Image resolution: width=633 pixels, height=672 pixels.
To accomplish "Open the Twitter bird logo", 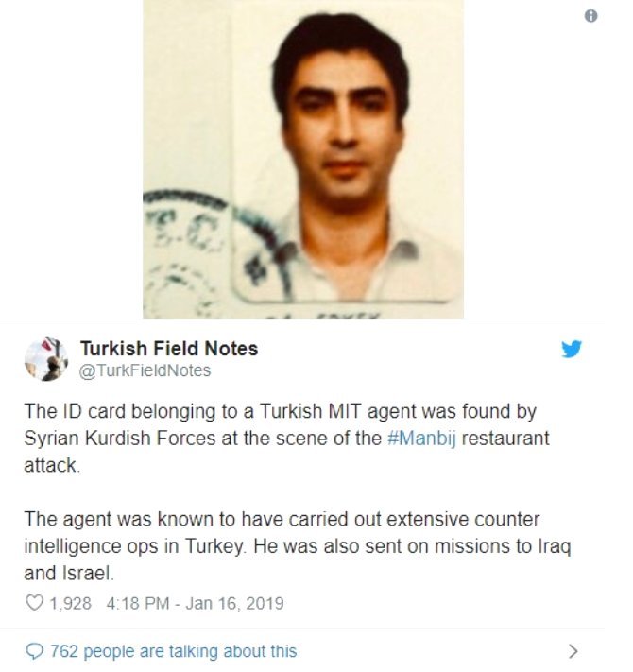I will coord(572,349).
